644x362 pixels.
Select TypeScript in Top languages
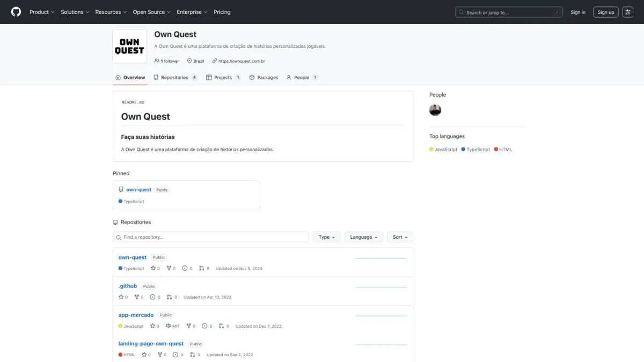tap(475, 150)
